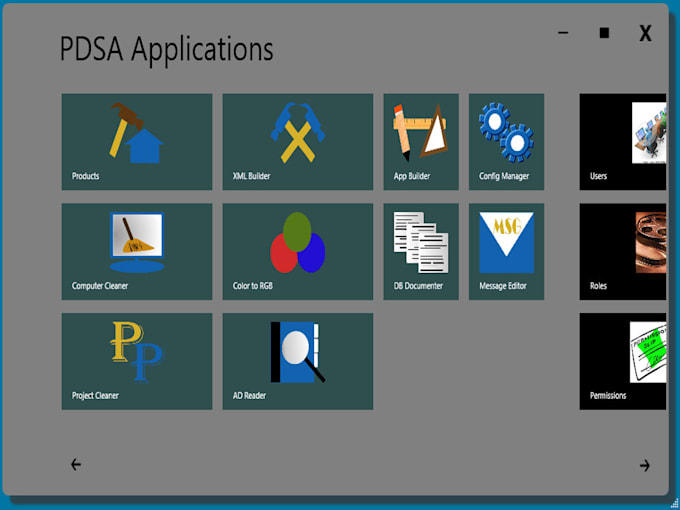
Task: Maximize the PDSA Applications window
Action: [604, 33]
